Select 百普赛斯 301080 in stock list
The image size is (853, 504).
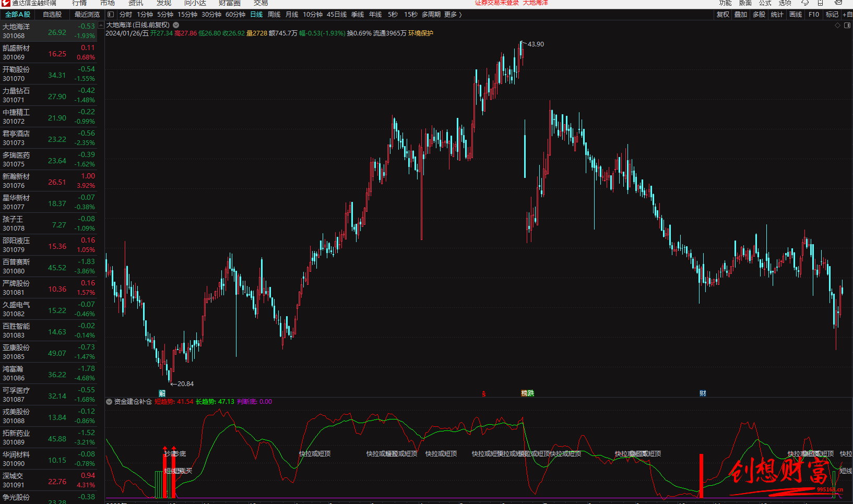tap(49, 267)
